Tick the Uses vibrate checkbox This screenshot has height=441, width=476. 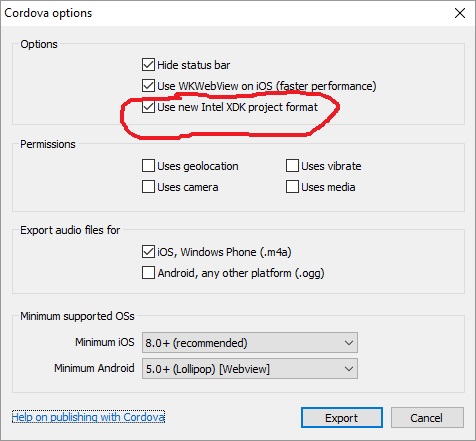pos(292,166)
